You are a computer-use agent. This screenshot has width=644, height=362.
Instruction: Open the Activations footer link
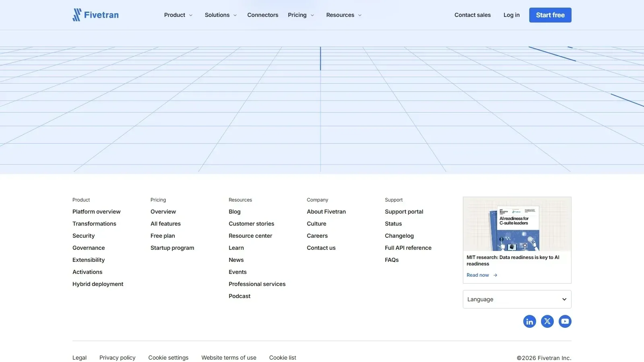87,272
